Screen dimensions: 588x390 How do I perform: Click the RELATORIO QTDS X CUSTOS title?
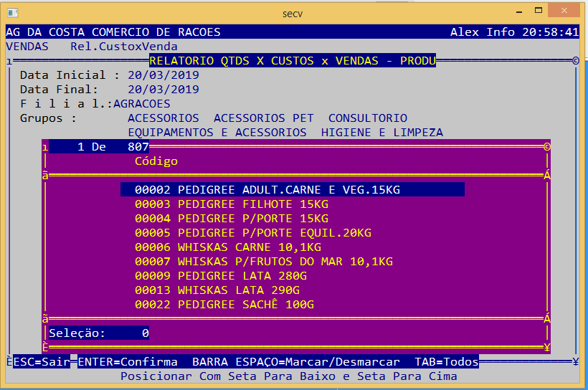(x=293, y=61)
